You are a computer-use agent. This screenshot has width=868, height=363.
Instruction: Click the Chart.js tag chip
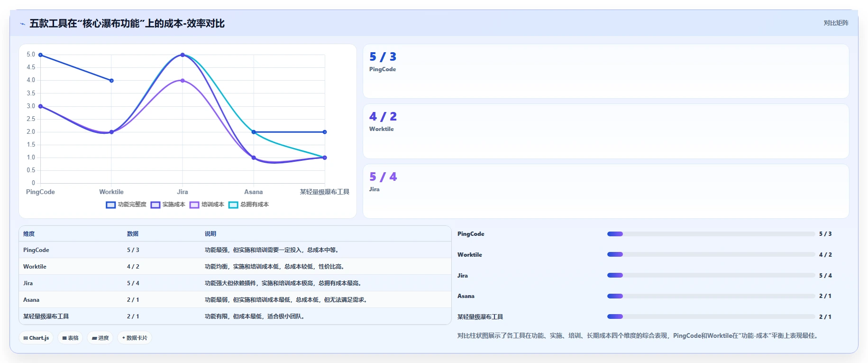(x=36, y=338)
